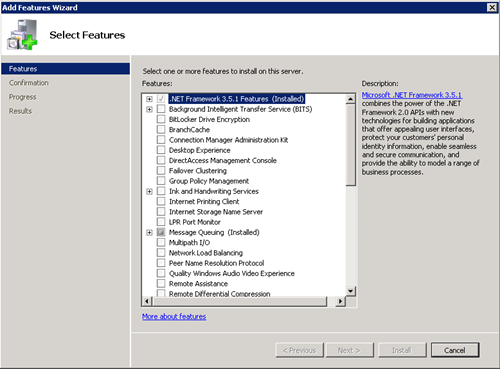Expand the Ink and Handwriting Services node

(x=149, y=191)
